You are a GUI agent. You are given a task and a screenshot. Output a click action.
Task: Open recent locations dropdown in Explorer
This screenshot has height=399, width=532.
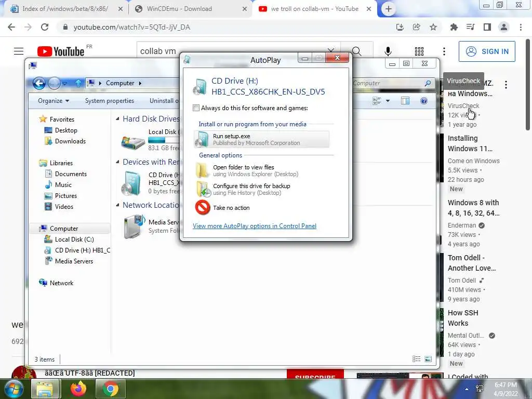[64, 83]
